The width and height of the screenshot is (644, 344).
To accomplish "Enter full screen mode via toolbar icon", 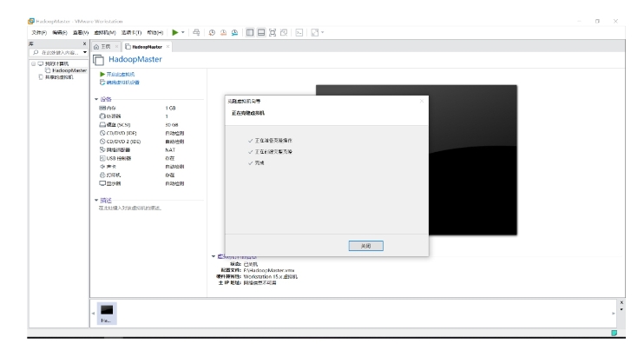I will point(273,32).
